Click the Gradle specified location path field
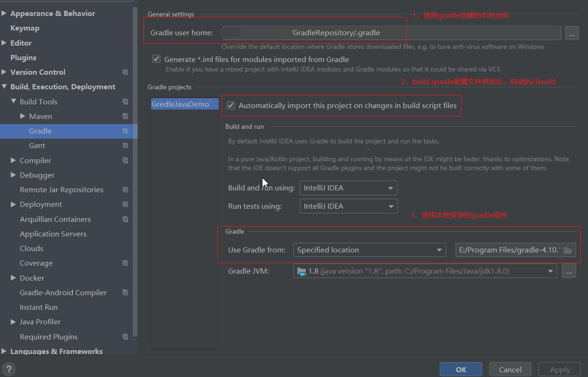Screen dimensions: 588x377 (516, 250)
